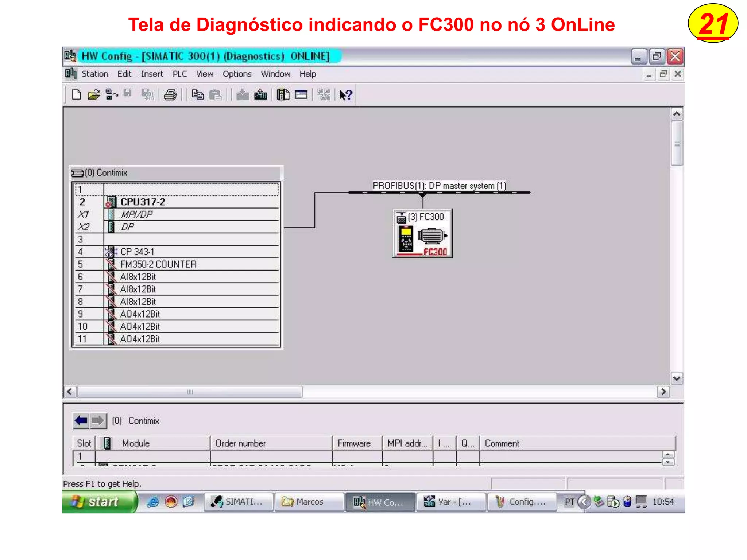
Task: Click the Copy toolbar icon
Action: [198, 94]
